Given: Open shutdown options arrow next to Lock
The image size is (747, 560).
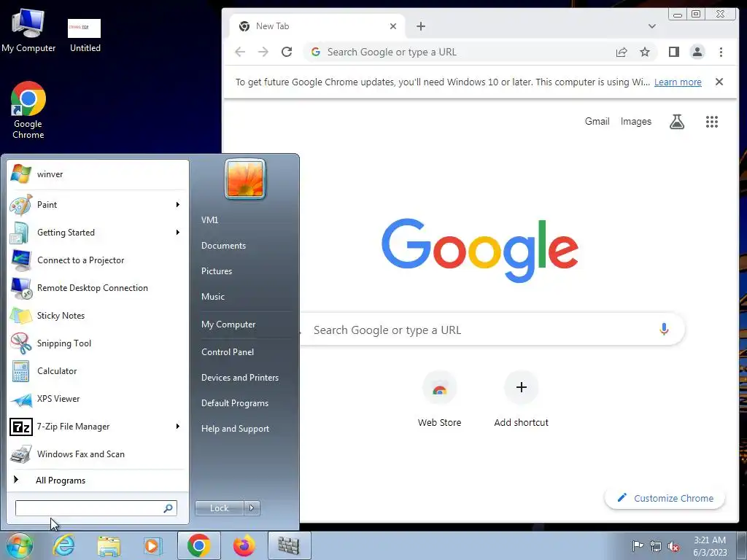Looking at the screenshot, I should pos(252,508).
